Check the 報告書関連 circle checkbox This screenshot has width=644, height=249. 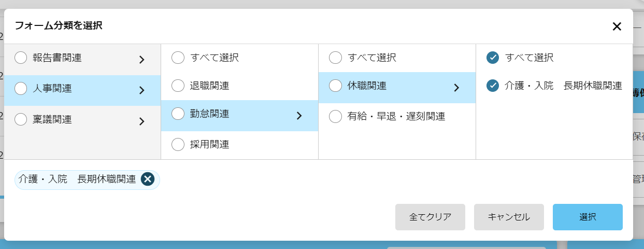[21, 58]
